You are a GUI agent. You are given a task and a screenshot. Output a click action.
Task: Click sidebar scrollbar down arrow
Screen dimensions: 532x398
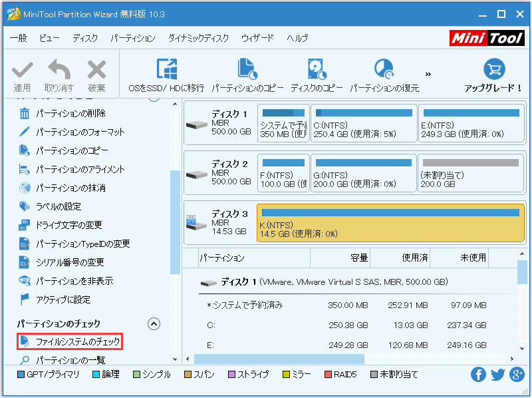(x=175, y=359)
